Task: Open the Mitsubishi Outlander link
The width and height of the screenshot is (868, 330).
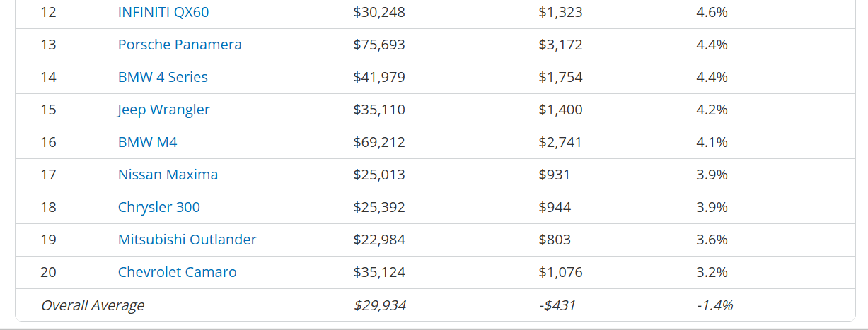Action: (187, 240)
